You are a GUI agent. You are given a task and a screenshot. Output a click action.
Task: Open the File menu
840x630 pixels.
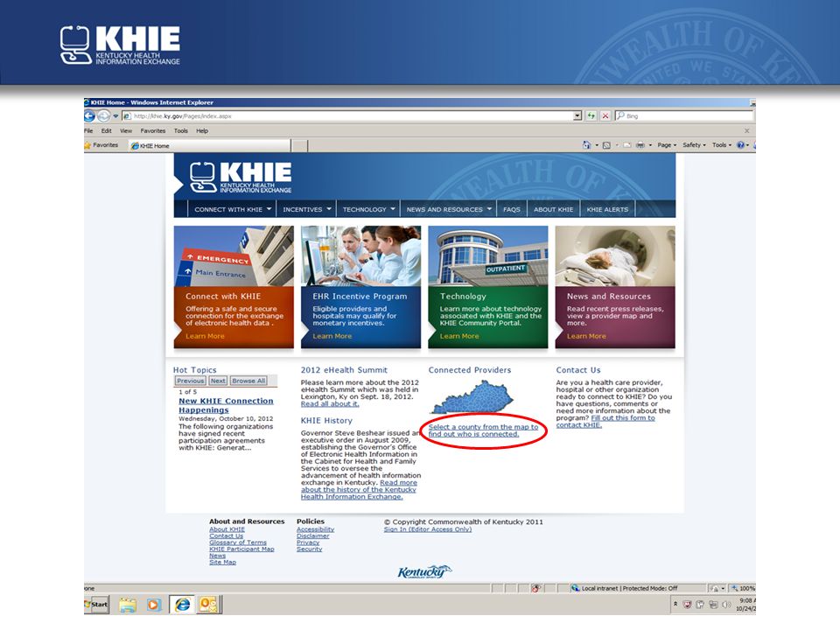88,130
